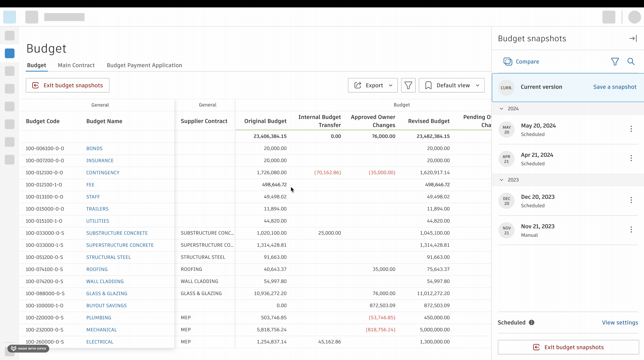
Task: Click the filter icon in snapshots panel
Action: pos(615,62)
